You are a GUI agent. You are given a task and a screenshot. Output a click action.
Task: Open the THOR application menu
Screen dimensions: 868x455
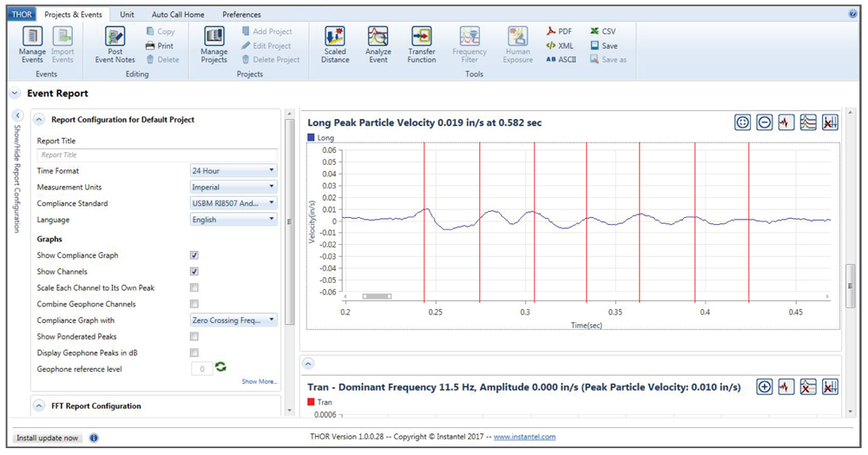23,15
